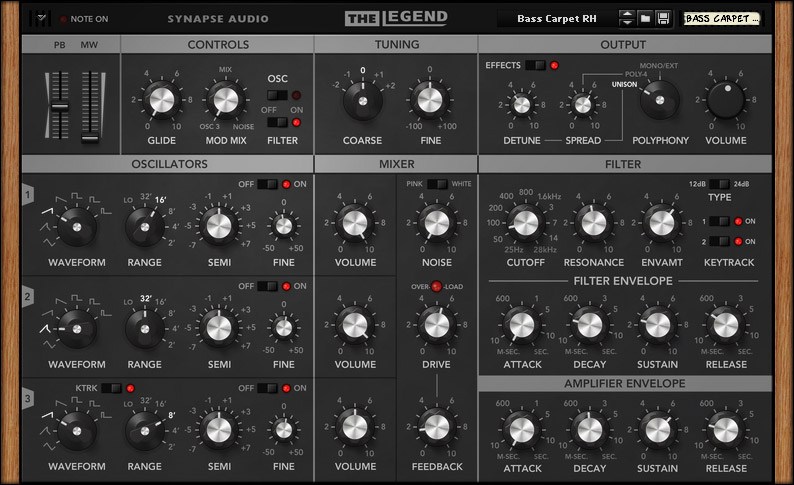Toggle the Pink/White noise switch
Viewport: 794px width, 485px height.
(x=437, y=184)
